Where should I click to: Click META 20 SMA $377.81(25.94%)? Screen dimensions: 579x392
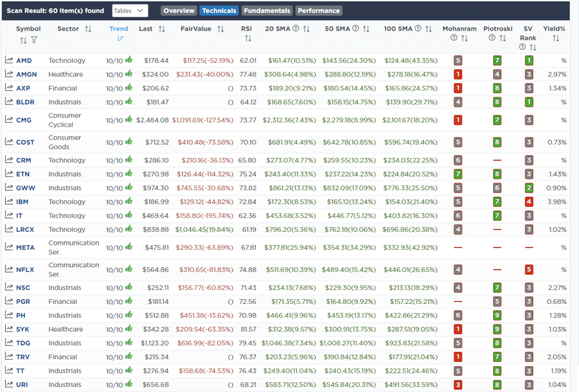(x=290, y=248)
